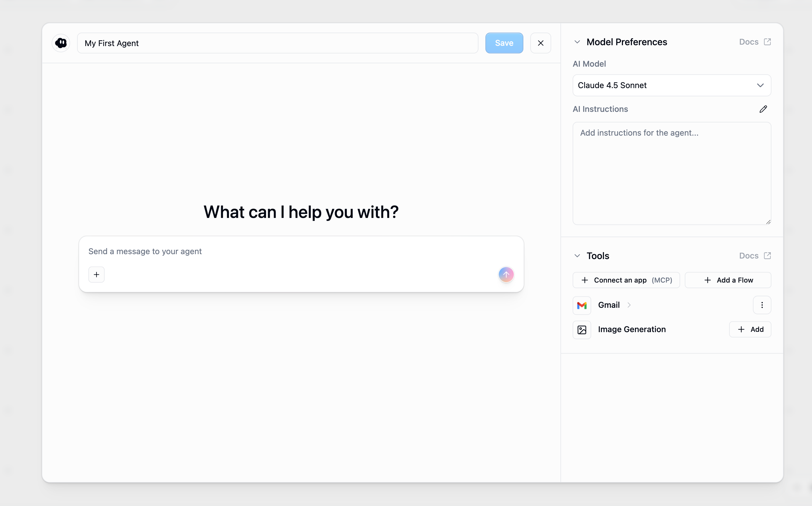The width and height of the screenshot is (812, 506).
Task: Click the plus attachment icon in message box
Action: (96, 274)
